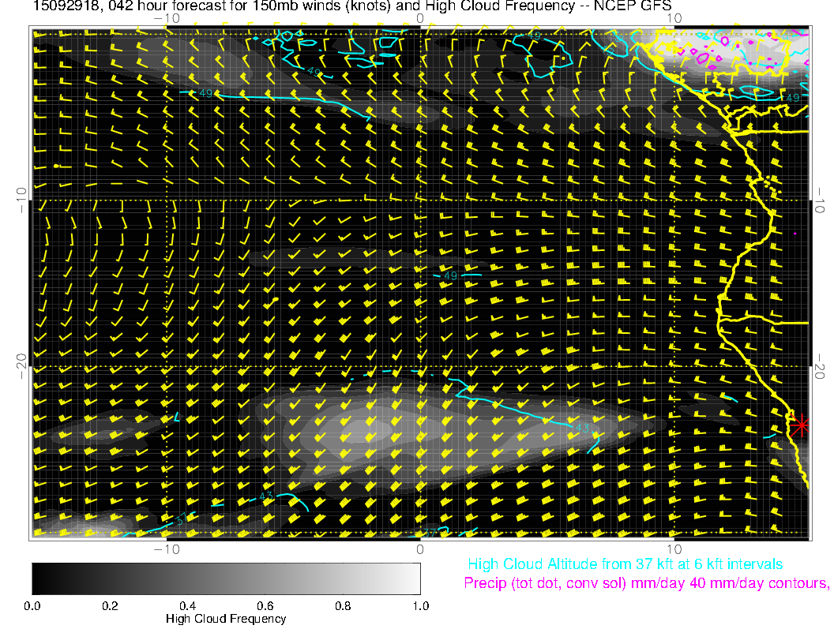This screenshot has width=834, height=644.
Task: Click the 49 contour label near the map center
Action: coord(449,275)
